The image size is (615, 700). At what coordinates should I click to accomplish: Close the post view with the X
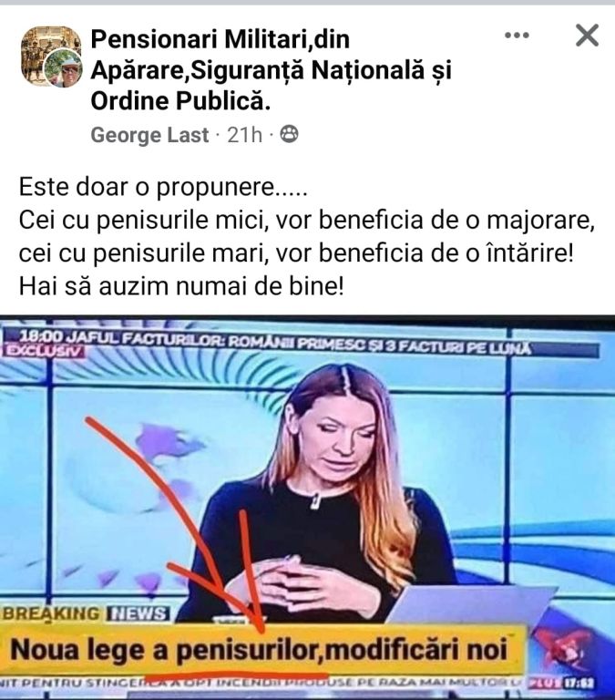587,36
